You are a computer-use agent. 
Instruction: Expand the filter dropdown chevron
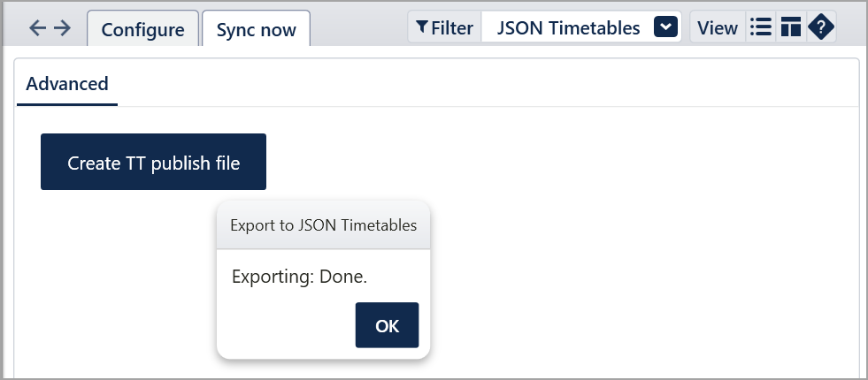tap(665, 27)
